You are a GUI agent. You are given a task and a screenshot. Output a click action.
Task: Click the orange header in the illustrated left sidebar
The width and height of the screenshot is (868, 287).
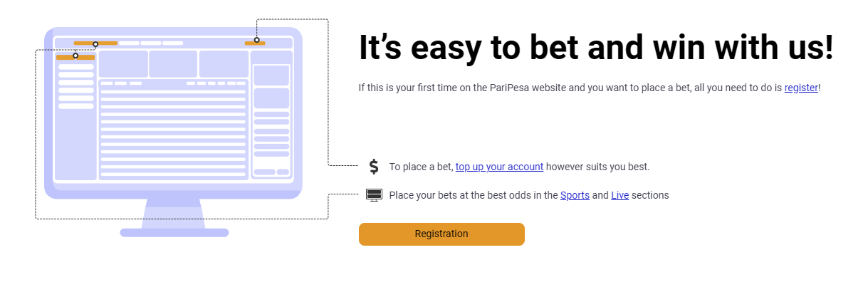pos(75,57)
